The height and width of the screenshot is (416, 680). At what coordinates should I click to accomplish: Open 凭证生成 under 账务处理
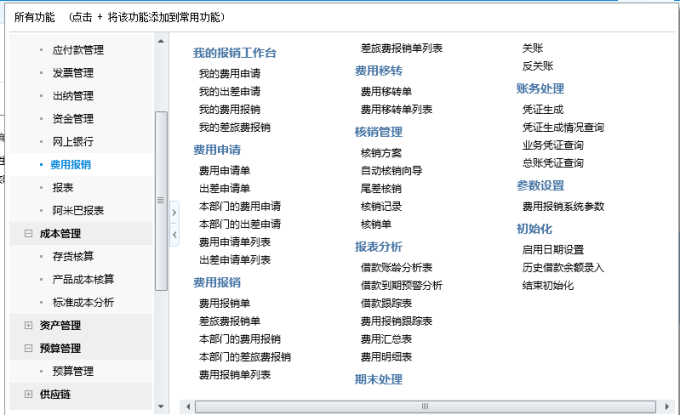[543, 109]
